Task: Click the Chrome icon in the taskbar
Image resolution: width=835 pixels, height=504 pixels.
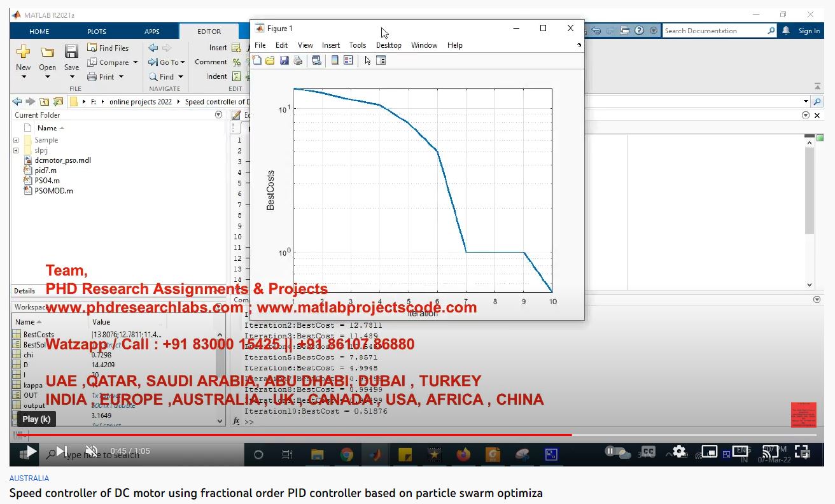Action: (347, 454)
